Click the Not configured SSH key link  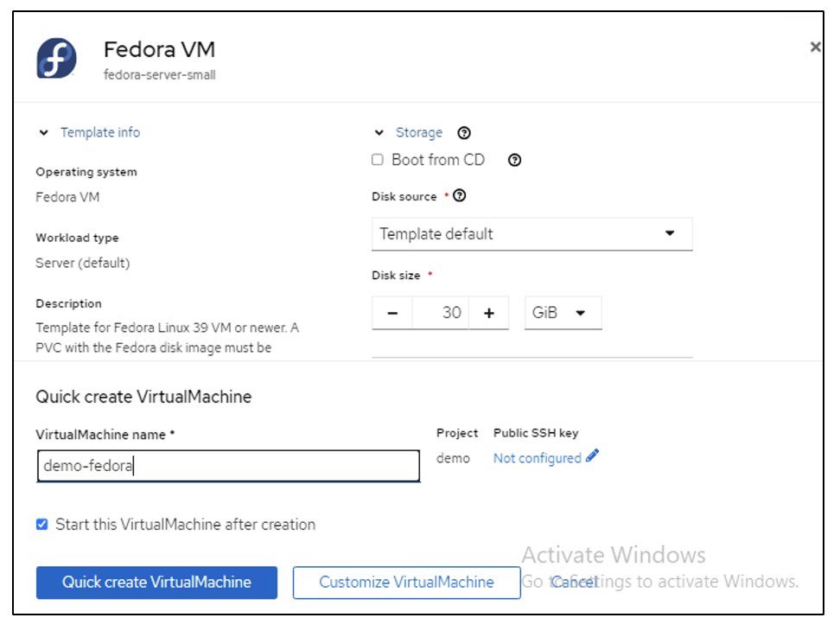pyautogui.click(x=537, y=458)
